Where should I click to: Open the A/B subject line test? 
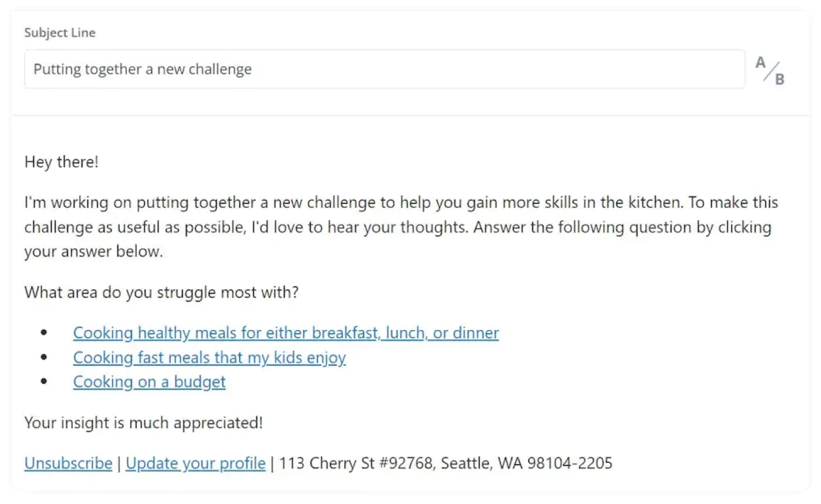tap(770, 71)
